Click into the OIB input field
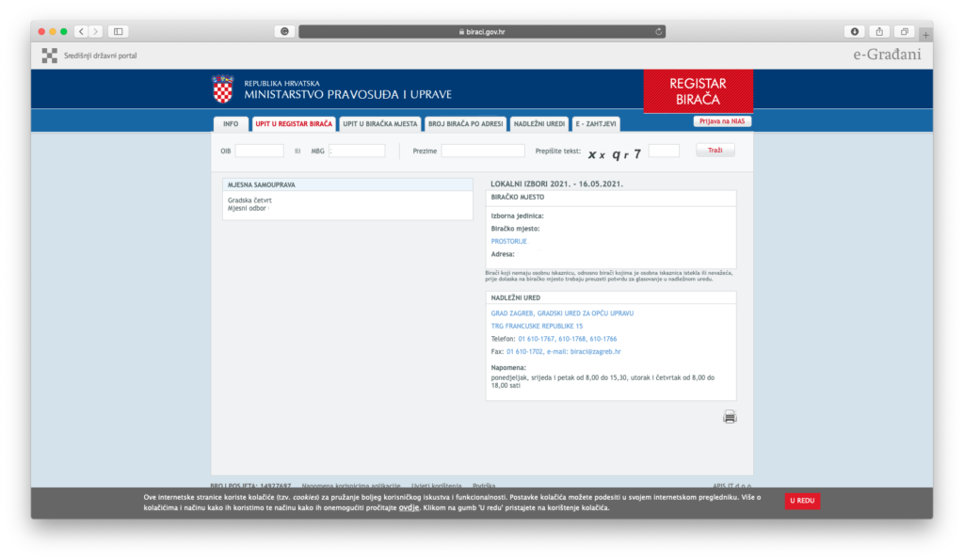964x560 pixels. [259, 151]
